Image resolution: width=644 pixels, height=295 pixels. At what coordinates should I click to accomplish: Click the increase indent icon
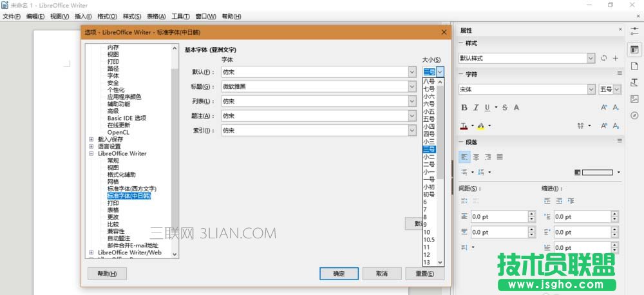(x=547, y=201)
